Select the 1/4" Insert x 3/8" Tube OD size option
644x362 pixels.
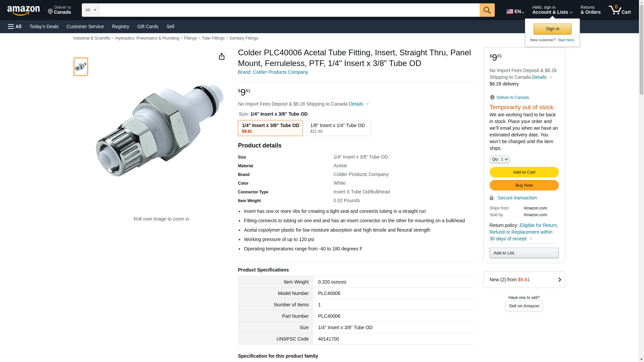click(270, 128)
